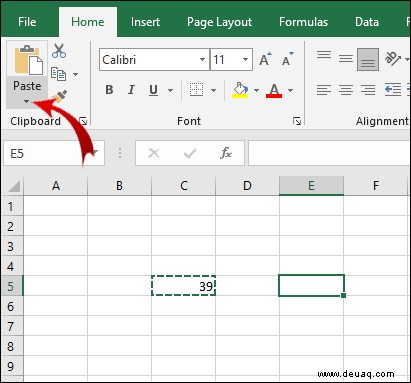The width and height of the screenshot is (411, 383).
Task: Select row 9 header
Action: click(x=13, y=366)
